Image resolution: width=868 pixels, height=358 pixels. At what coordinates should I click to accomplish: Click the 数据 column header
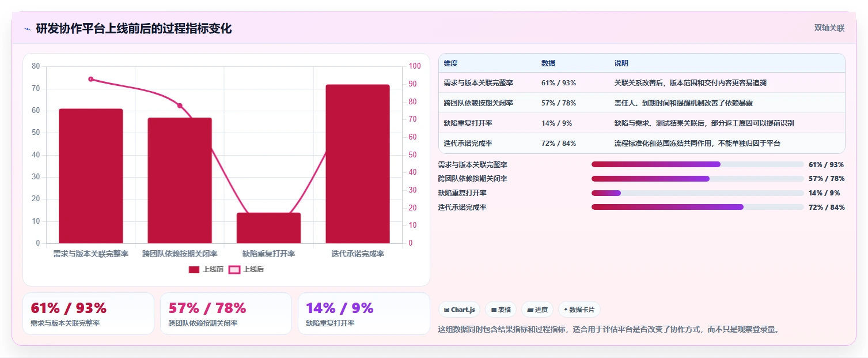coord(548,63)
